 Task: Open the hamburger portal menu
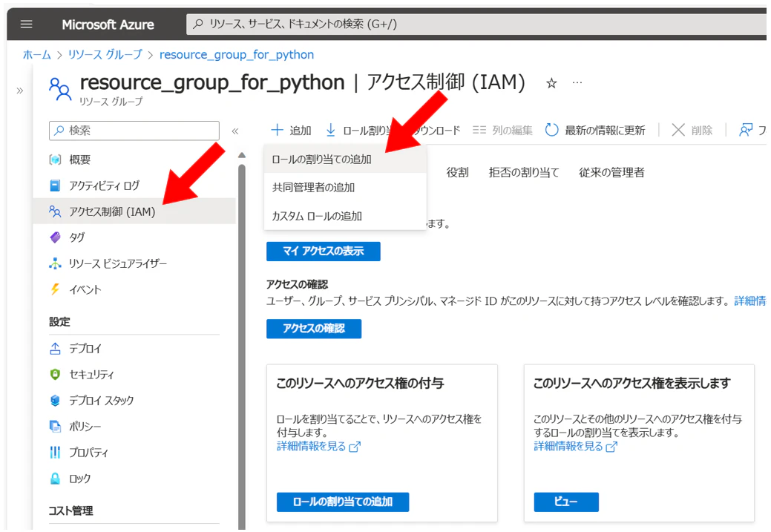click(27, 24)
